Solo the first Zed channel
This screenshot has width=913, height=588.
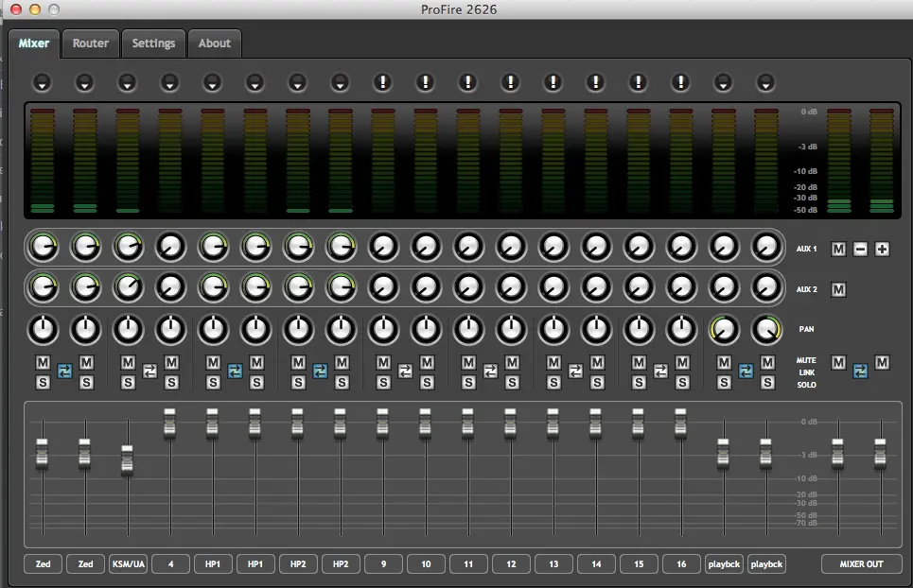coord(43,383)
